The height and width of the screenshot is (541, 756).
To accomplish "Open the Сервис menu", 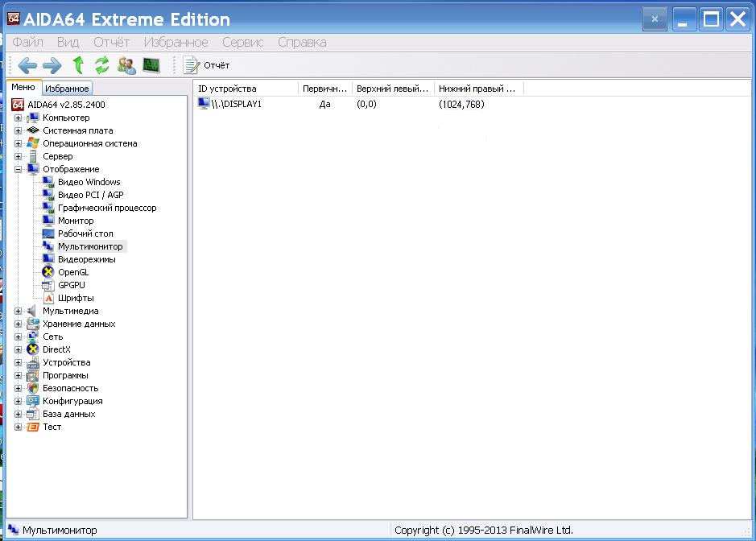I will [242, 43].
